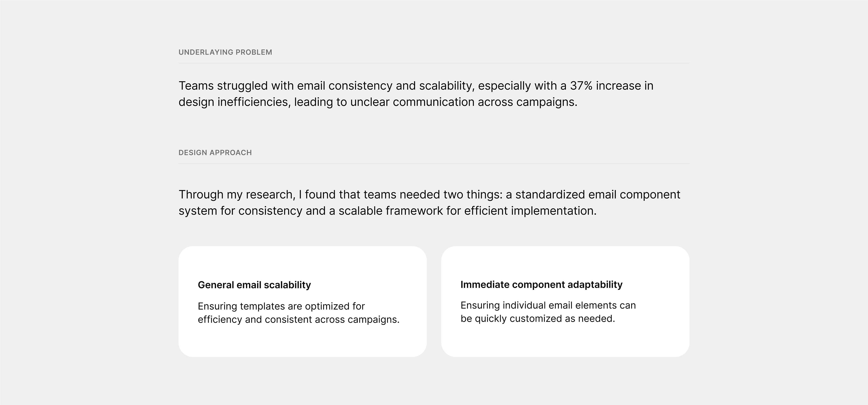Select the General email scalability card title
The image size is (868, 405).
click(254, 285)
